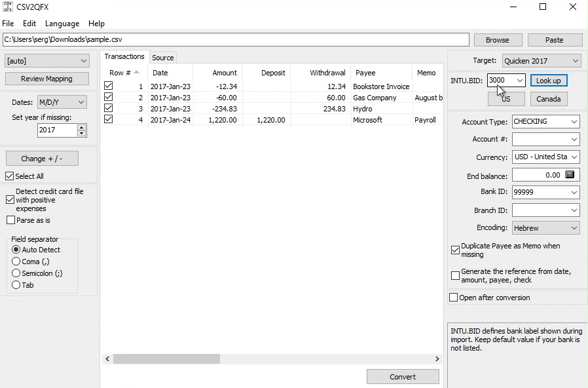
Task: Select the 2017-Jan-24 date cell
Action: click(171, 120)
